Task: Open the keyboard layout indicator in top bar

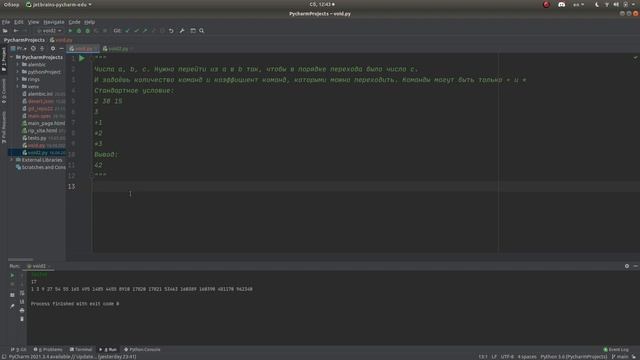Action: 578,4
